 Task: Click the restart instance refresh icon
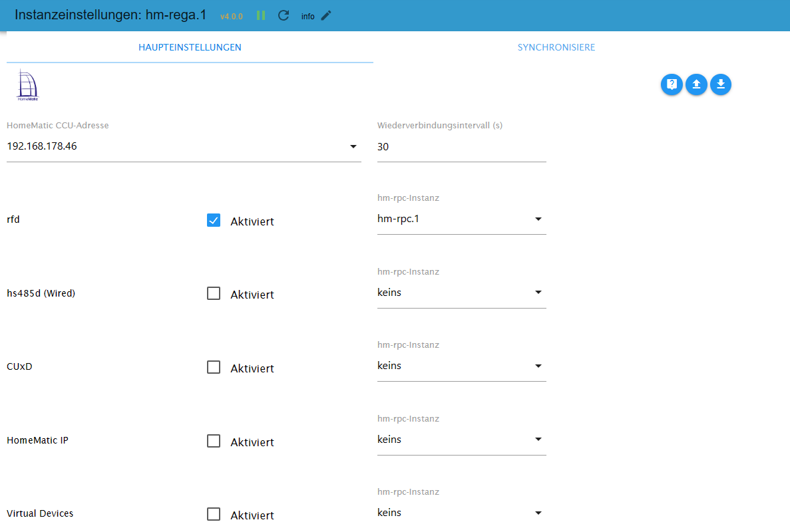pyautogui.click(x=284, y=15)
